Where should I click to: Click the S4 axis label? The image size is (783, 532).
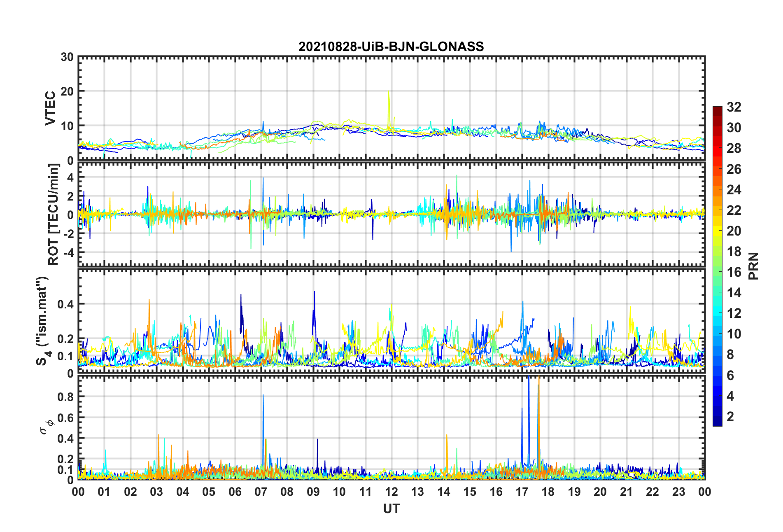[42, 321]
